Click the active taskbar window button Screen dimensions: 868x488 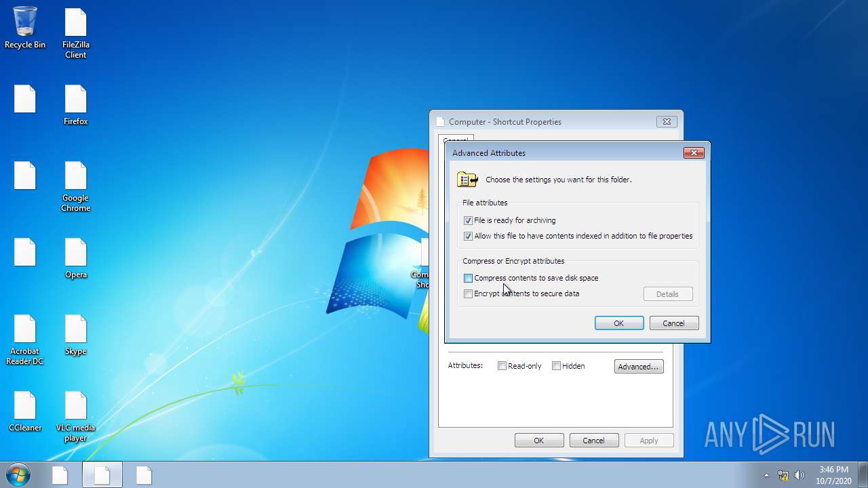102,475
